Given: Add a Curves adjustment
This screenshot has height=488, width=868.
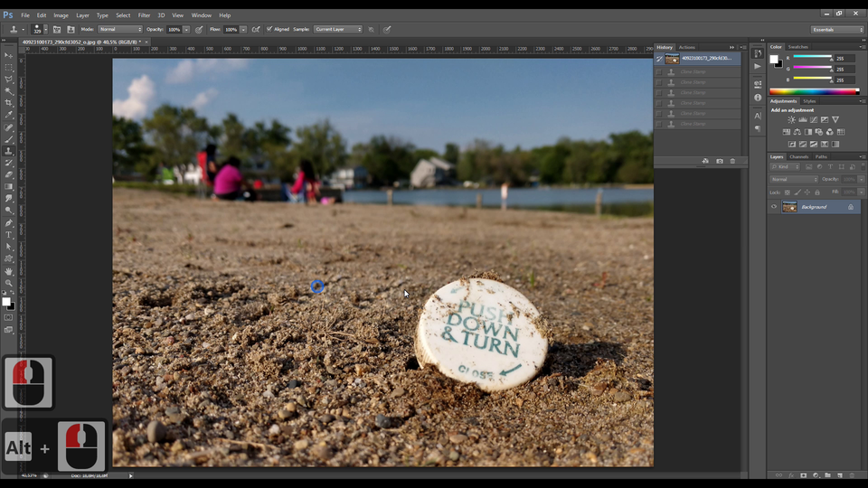Looking at the screenshot, I should point(814,119).
